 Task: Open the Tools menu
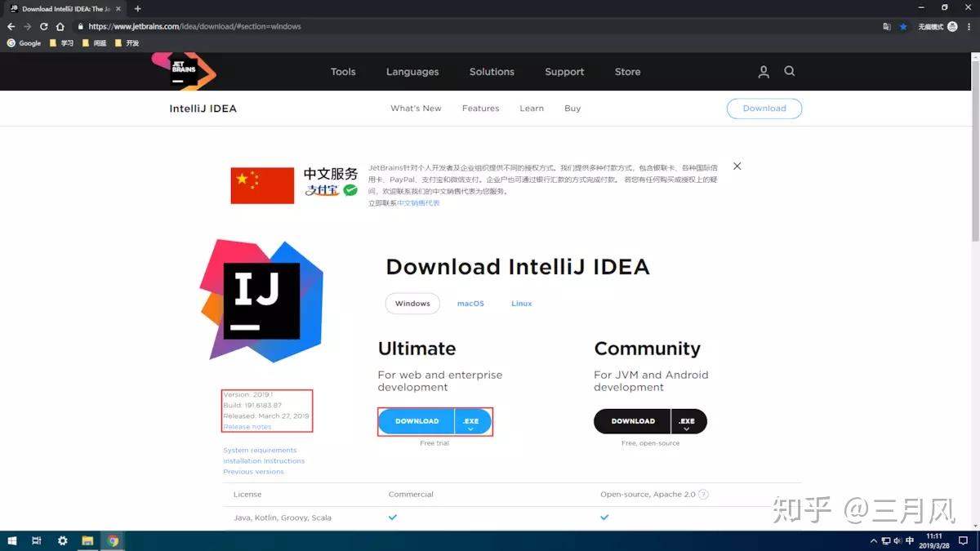click(x=343, y=72)
